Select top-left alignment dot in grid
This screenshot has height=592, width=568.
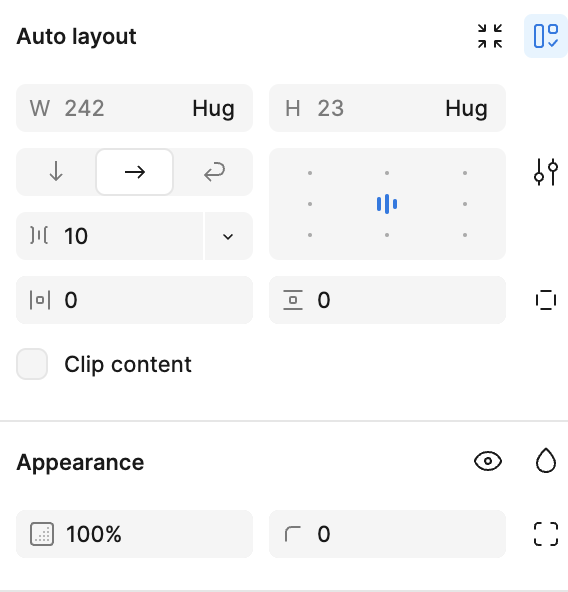310,173
